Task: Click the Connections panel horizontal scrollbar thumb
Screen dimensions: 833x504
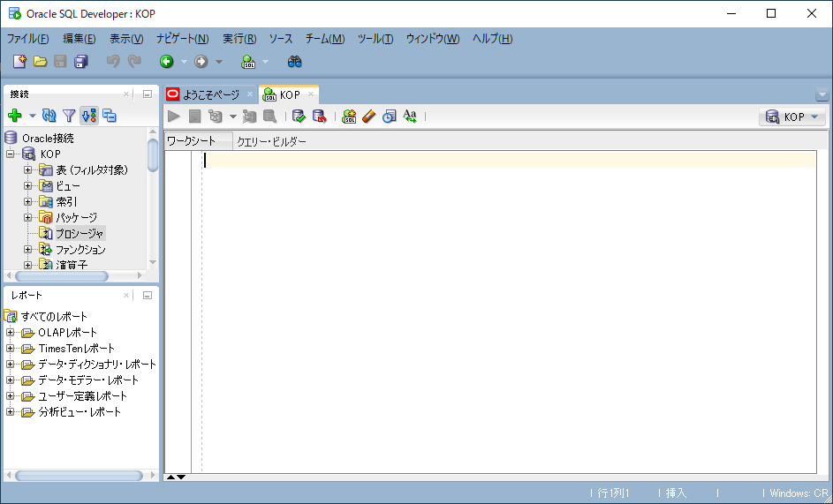Action: pyautogui.click(x=62, y=276)
